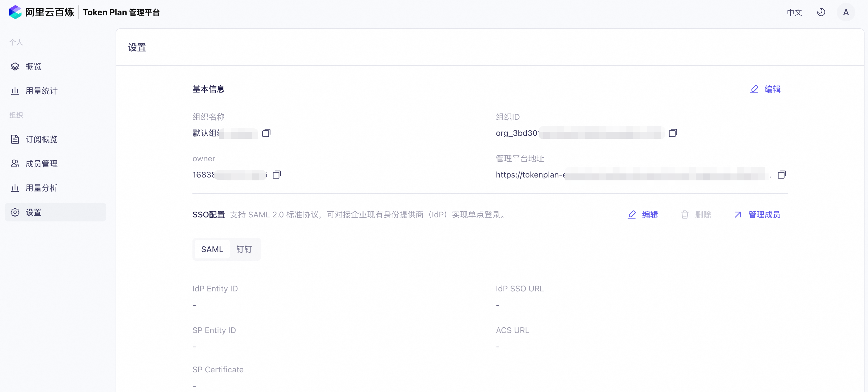The image size is (868, 392).
Task: Click the bar chart icon beside 用量统计
Action: pos(15,91)
